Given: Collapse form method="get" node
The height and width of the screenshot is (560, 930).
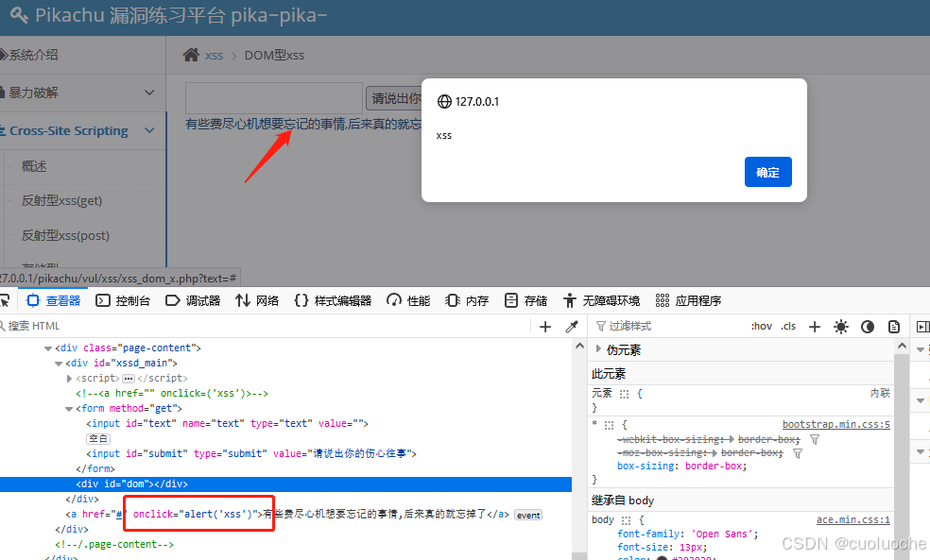Looking at the screenshot, I should pos(69,409).
